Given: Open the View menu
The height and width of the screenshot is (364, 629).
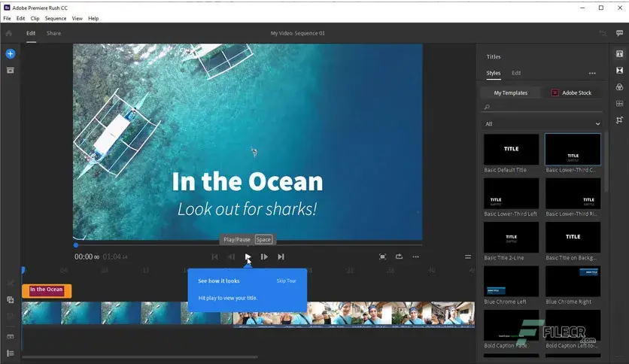Looking at the screenshot, I should (77, 19).
